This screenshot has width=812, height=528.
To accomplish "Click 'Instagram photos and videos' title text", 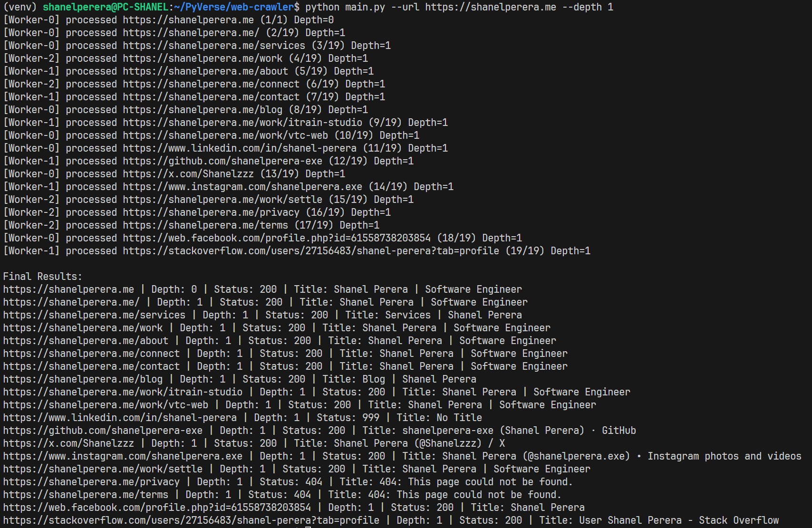I will [x=725, y=456].
